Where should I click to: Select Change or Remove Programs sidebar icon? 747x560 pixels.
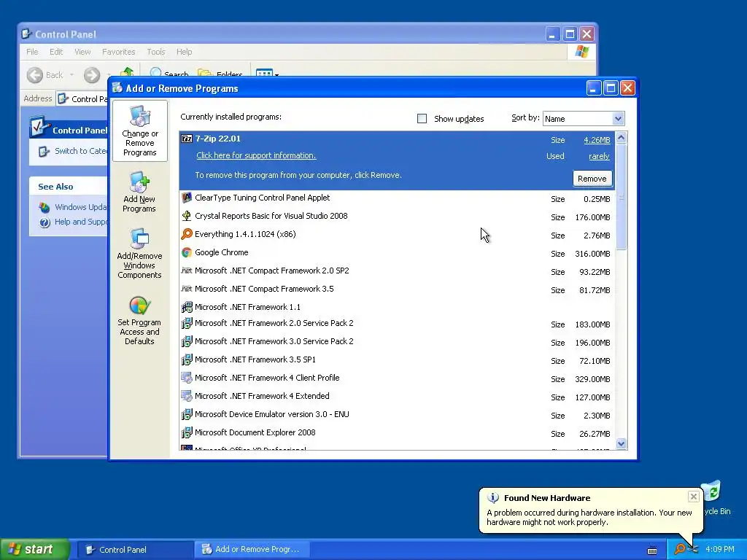(139, 131)
